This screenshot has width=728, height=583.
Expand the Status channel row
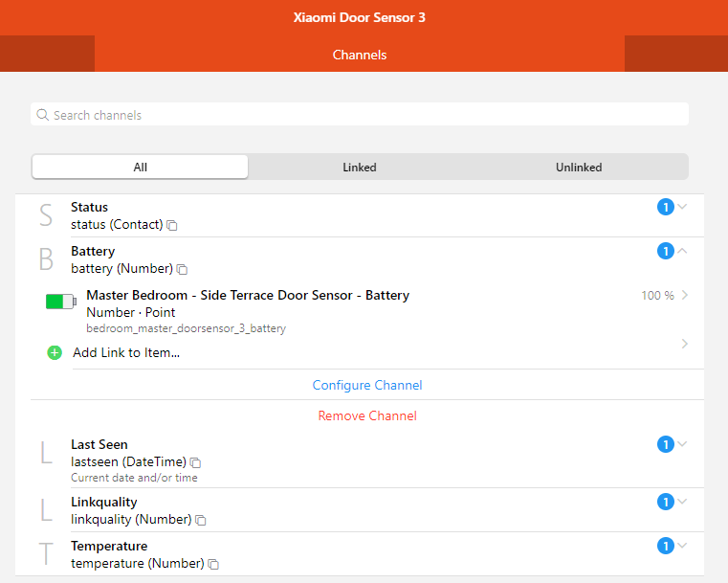(x=682, y=207)
